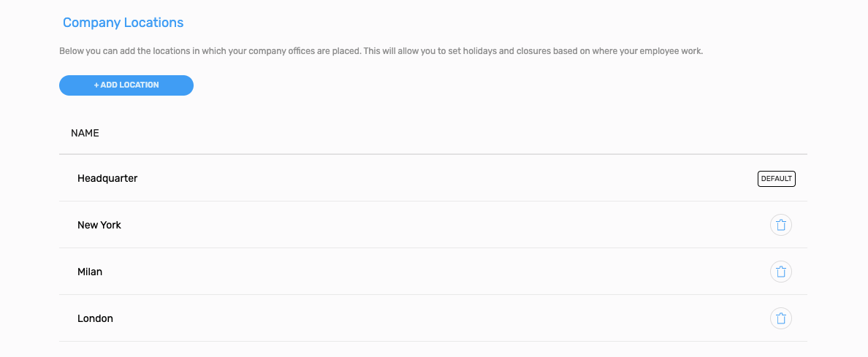Sort by the NAME column header
The image size is (868, 357).
click(x=85, y=133)
